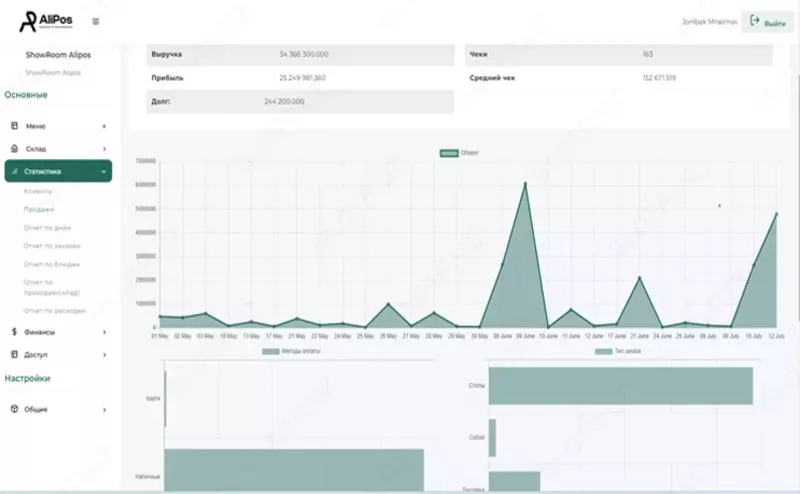Open Отчет по дням report
The image size is (800, 494).
pyautogui.click(x=46, y=227)
